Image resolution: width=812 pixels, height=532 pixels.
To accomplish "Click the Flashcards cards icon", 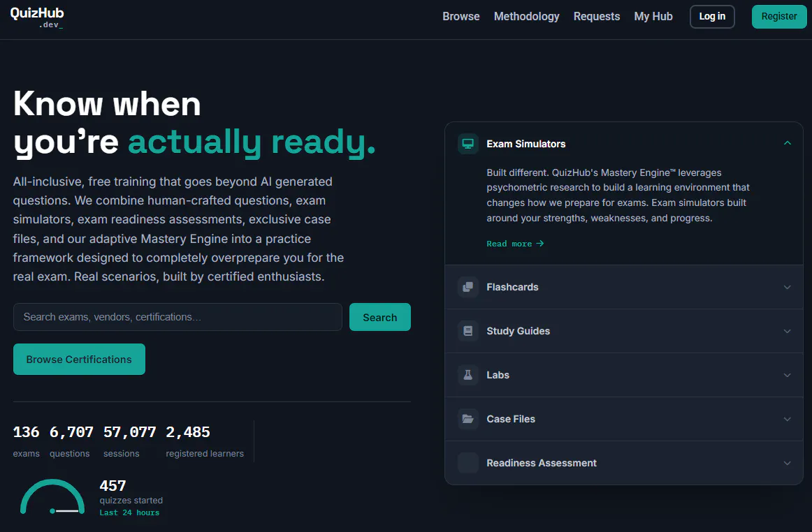I will pyautogui.click(x=467, y=287).
